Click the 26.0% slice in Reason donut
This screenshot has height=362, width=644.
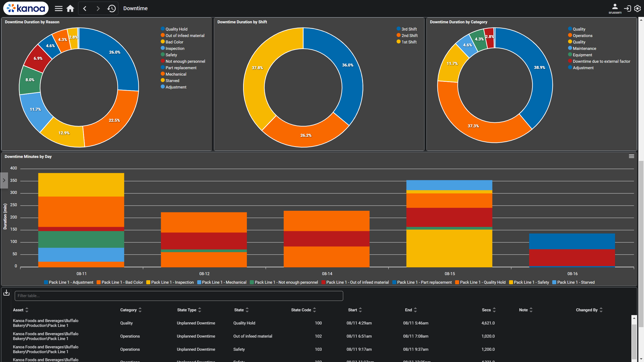115,52
